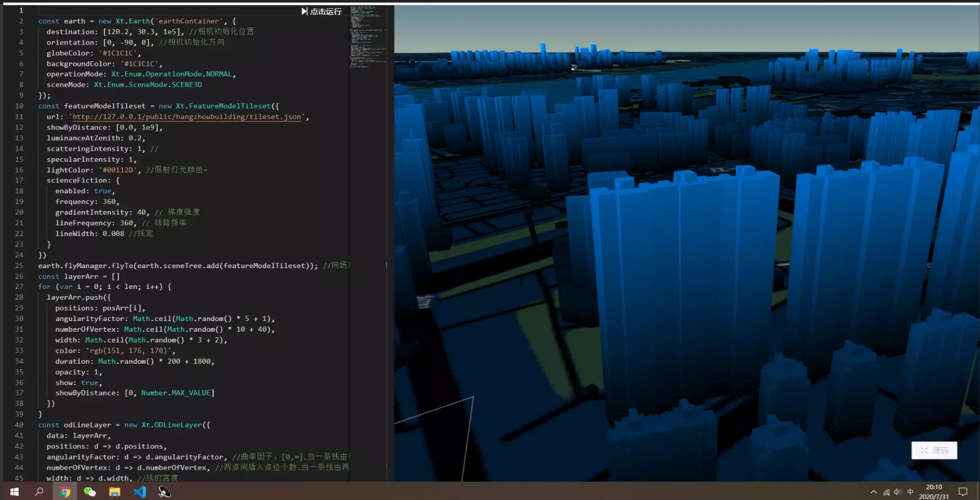Click the line 'const earth = new Xt.Earth'
The width and height of the screenshot is (980, 500).
[137, 21]
